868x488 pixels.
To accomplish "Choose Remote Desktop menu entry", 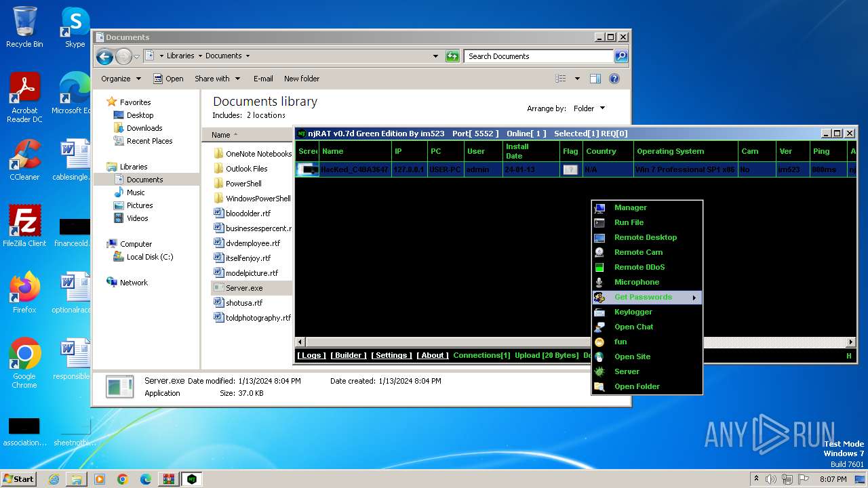I will pos(647,237).
